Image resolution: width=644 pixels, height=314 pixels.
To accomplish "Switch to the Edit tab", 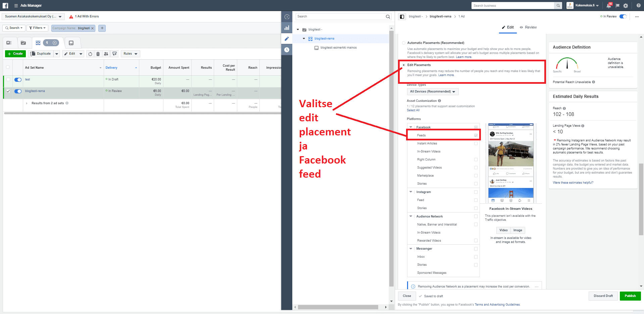I will click(x=508, y=27).
